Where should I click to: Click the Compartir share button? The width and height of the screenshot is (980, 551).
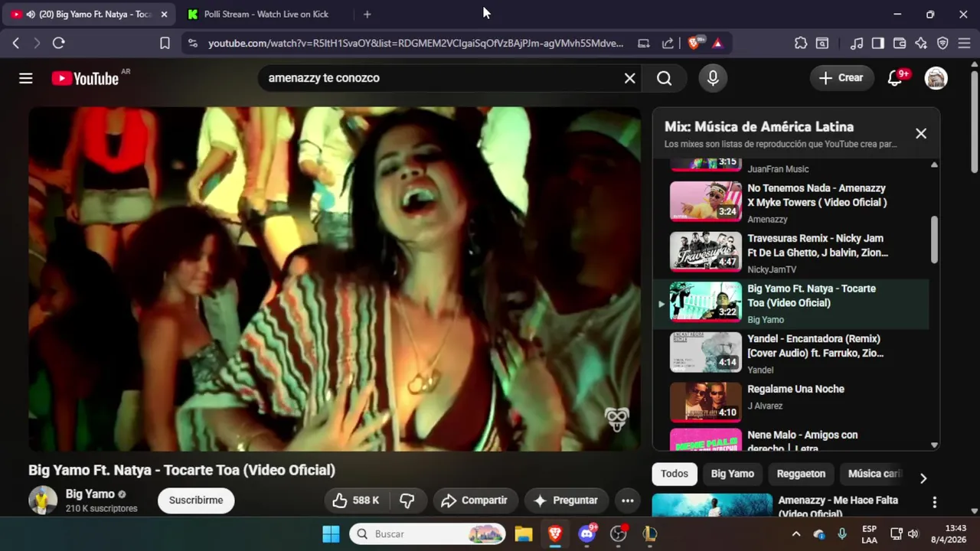pyautogui.click(x=475, y=500)
